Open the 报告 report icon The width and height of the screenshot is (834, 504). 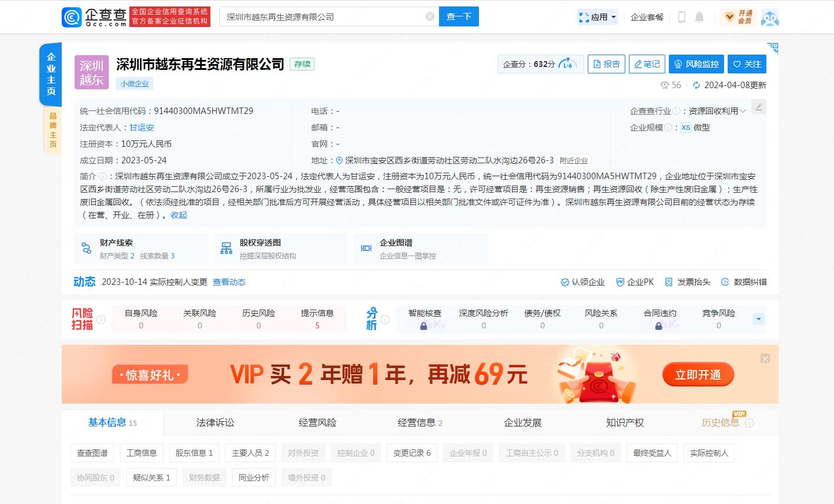coord(606,64)
